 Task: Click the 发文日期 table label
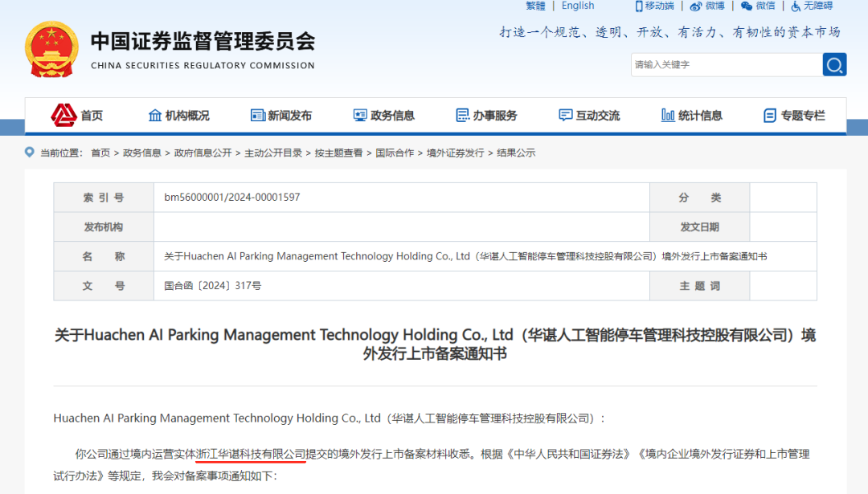(700, 227)
